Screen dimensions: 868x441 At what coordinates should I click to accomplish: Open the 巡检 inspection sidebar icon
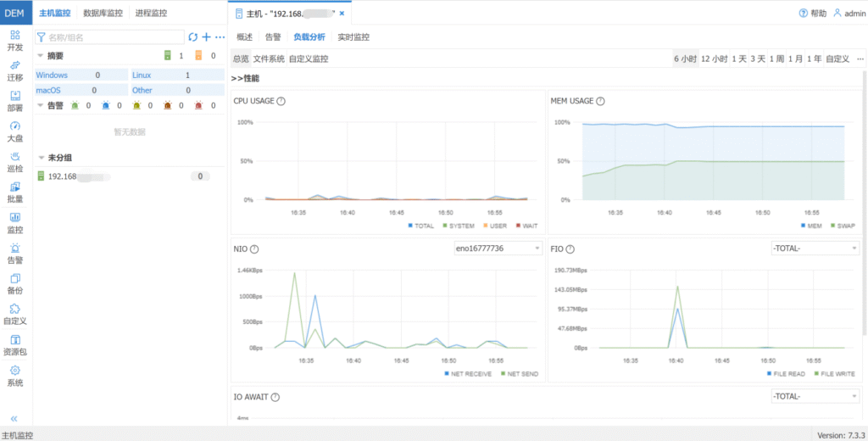(15, 162)
